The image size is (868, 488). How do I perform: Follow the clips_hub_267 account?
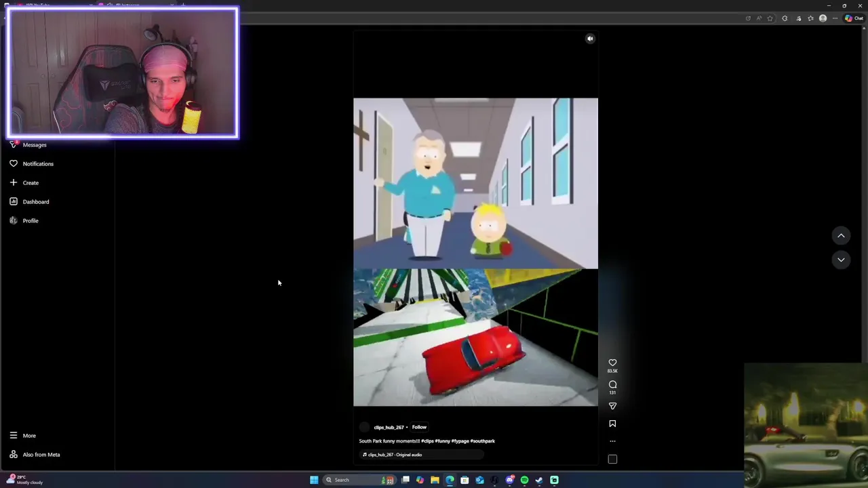click(419, 427)
